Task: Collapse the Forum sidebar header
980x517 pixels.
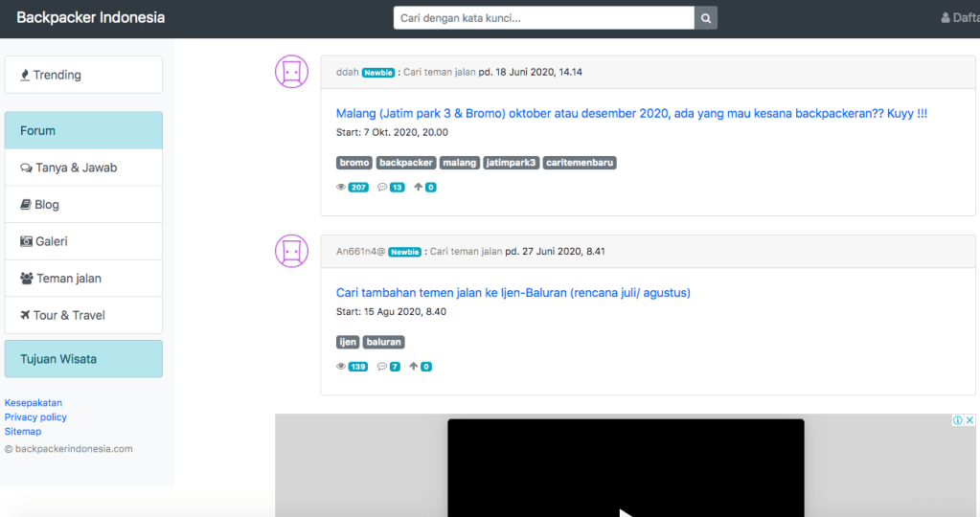Action: click(x=83, y=130)
